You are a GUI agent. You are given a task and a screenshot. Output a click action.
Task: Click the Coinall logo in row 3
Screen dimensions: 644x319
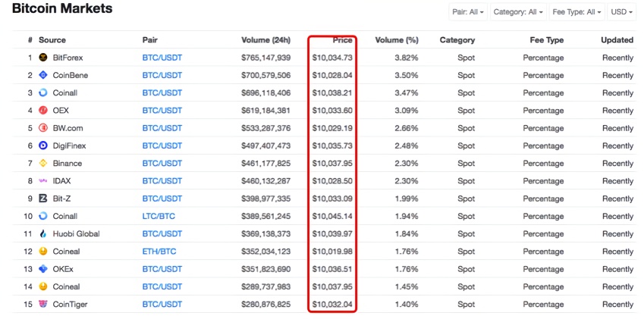coord(43,93)
